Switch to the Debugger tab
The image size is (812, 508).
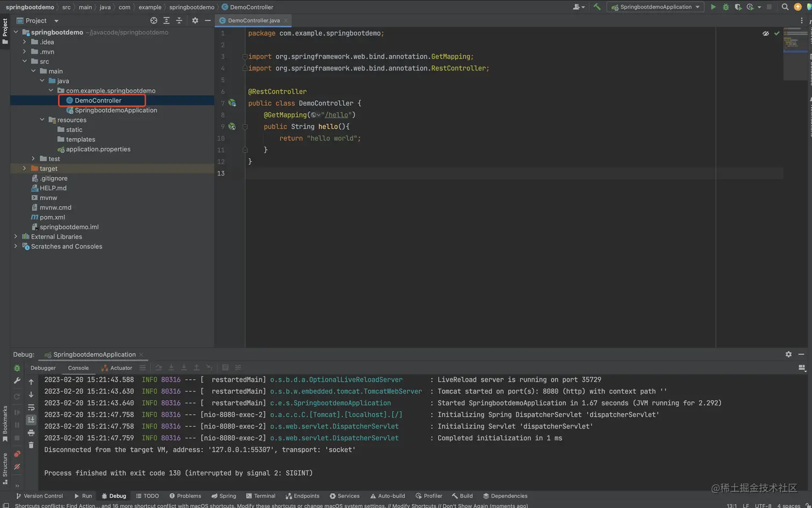tap(43, 368)
